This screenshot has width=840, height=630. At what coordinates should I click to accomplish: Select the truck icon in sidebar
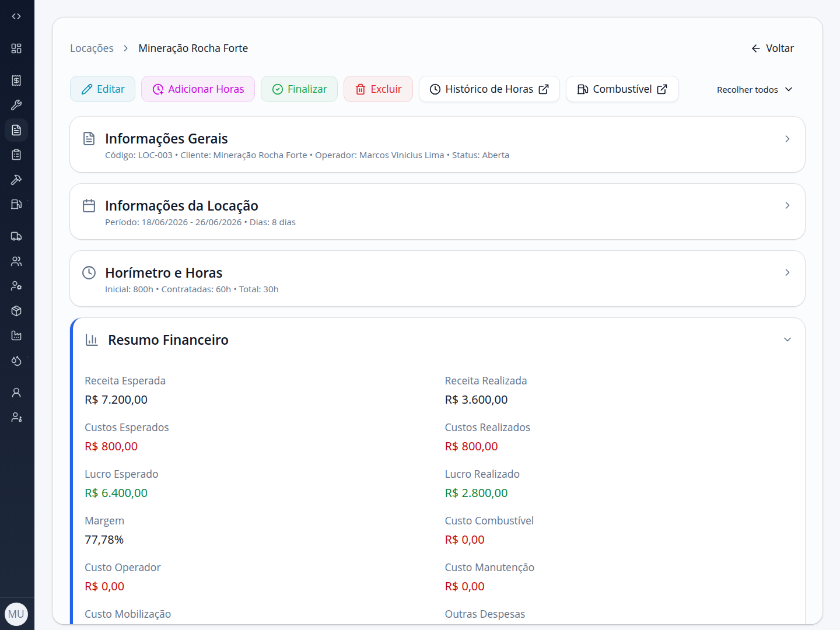[x=16, y=236]
